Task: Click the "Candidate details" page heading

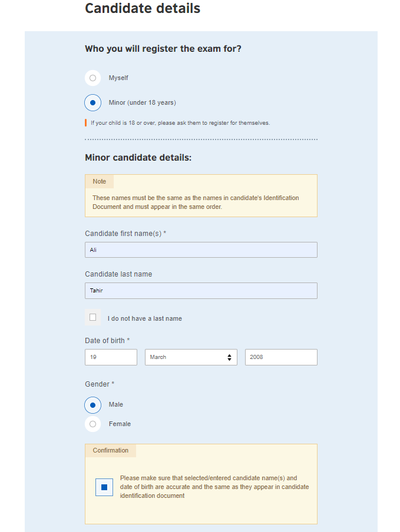Action: [x=143, y=9]
